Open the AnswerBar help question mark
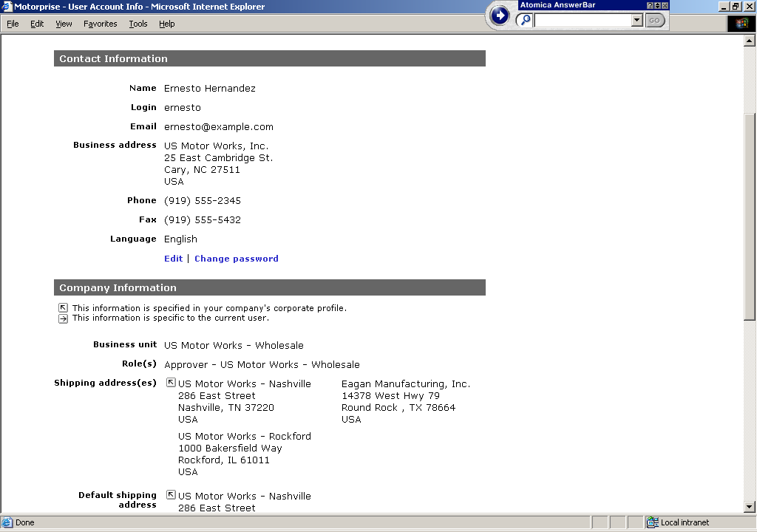 coord(650,5)
